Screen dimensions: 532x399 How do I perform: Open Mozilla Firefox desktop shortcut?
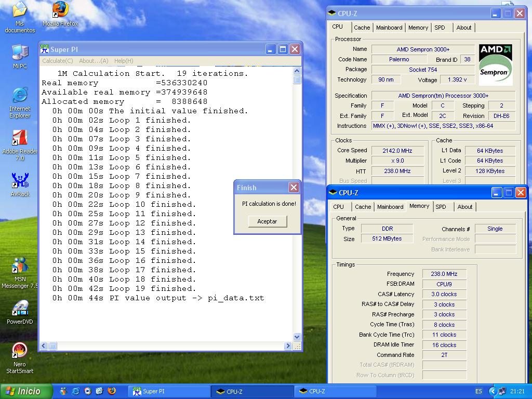60,10
